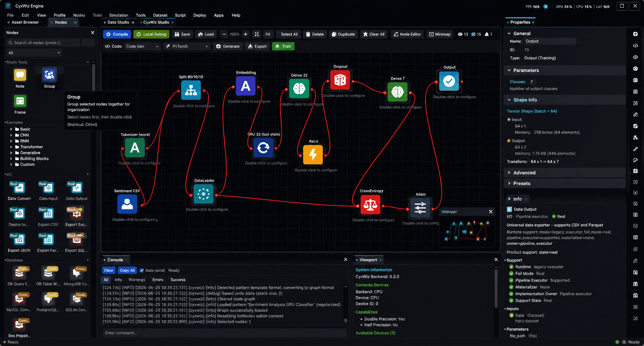Image resolution: width=644 pixels, height=346 pixels.
Task: Open the All nodes filter dropdown
Action: pyautogui.click(x=34, y=53)
